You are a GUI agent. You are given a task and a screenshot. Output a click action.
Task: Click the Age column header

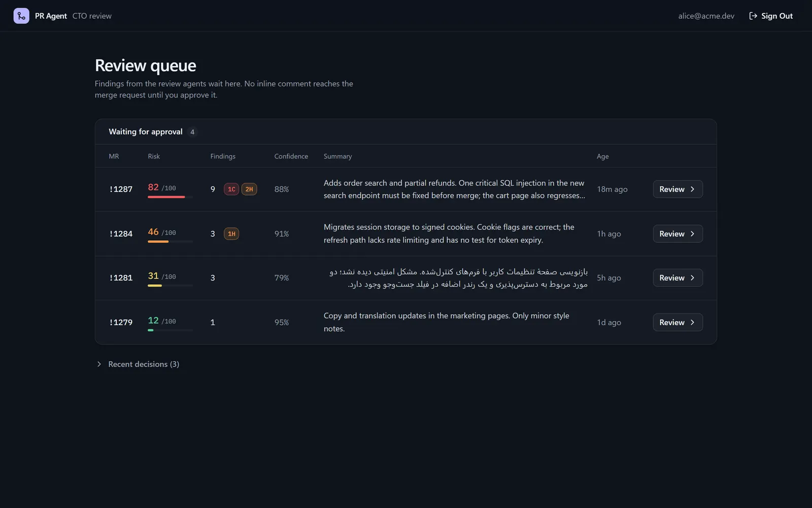point(602,156)
